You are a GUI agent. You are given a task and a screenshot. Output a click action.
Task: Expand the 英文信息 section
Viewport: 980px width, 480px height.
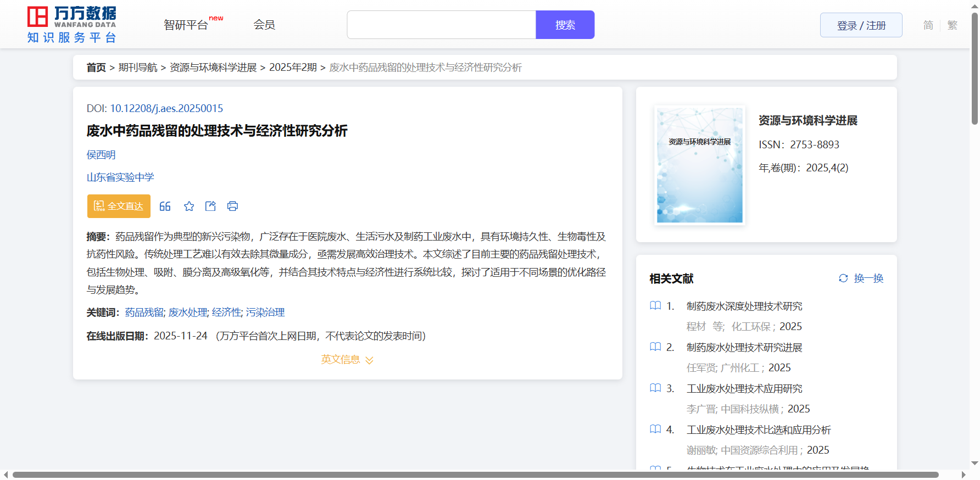347,360
